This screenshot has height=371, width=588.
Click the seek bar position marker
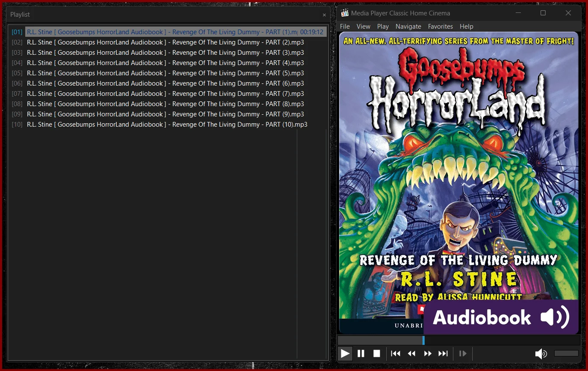pos(423,340)
